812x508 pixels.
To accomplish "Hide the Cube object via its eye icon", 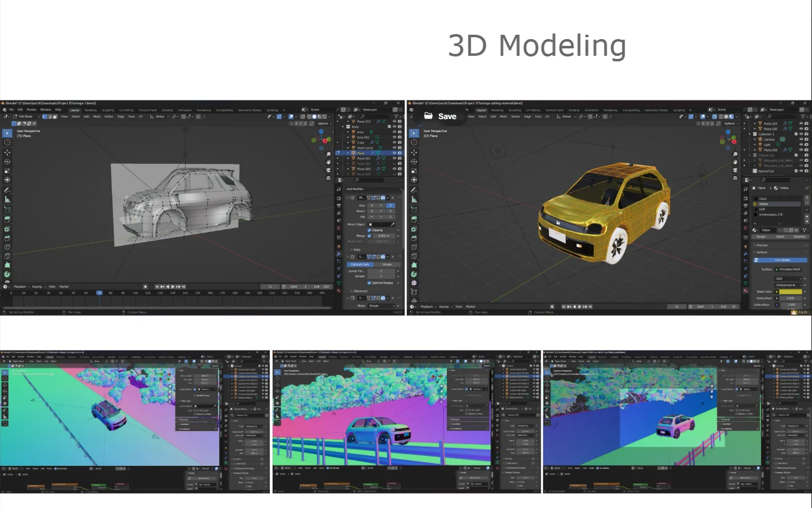I will (x=394, y=143).
